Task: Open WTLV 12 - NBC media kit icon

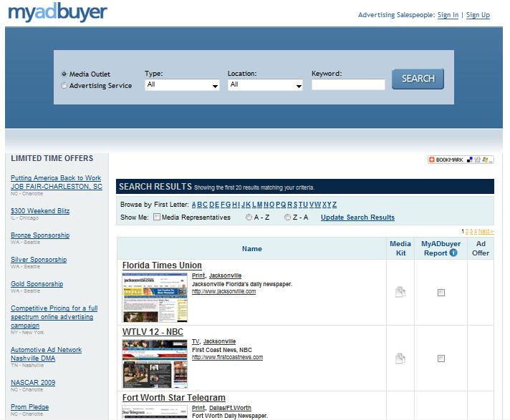Action: 400,358
